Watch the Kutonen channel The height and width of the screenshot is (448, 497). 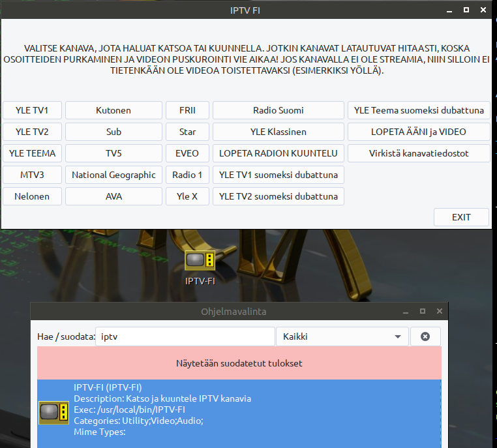[113, 110]
